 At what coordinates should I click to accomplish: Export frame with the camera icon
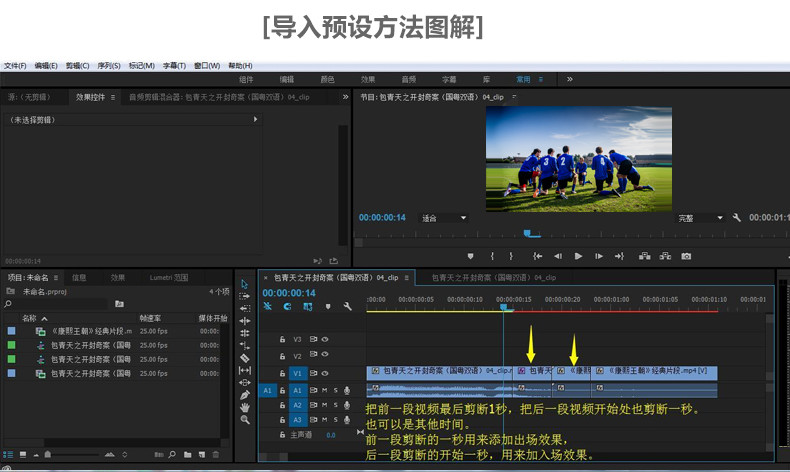pos(686,256)
